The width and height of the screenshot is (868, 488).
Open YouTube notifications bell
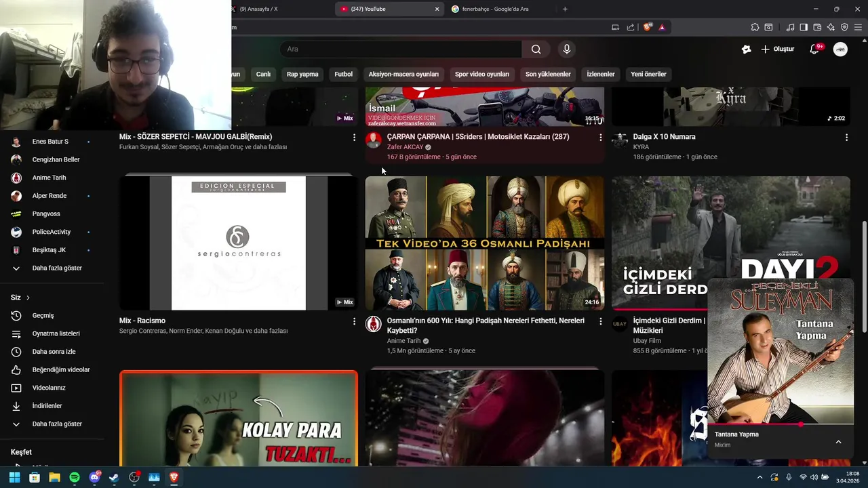[815, 49]
